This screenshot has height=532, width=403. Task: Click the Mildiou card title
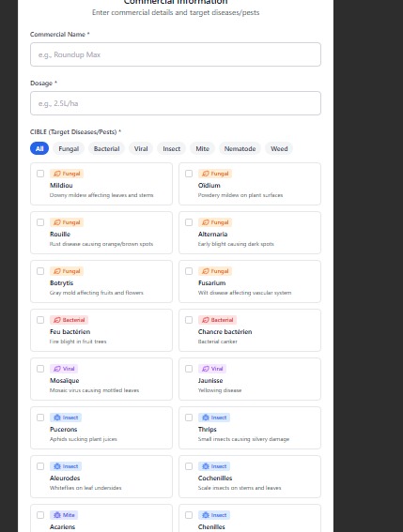tap(61, 185)
